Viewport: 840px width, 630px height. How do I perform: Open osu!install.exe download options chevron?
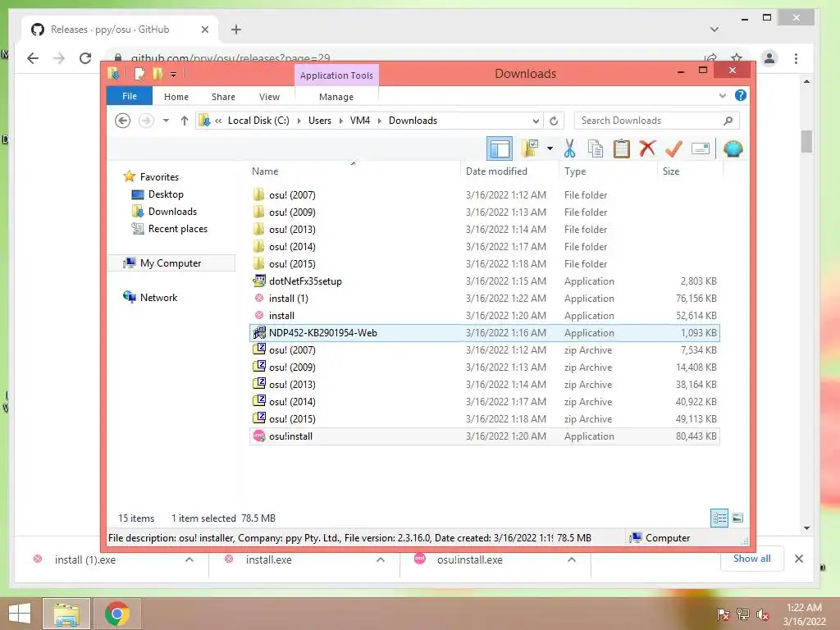[572, 559]
